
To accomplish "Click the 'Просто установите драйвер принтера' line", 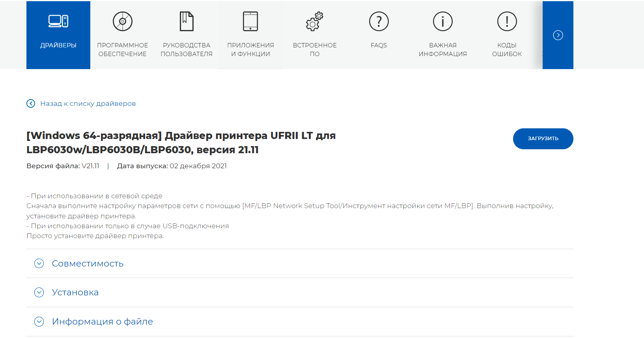I will [95, 236].
